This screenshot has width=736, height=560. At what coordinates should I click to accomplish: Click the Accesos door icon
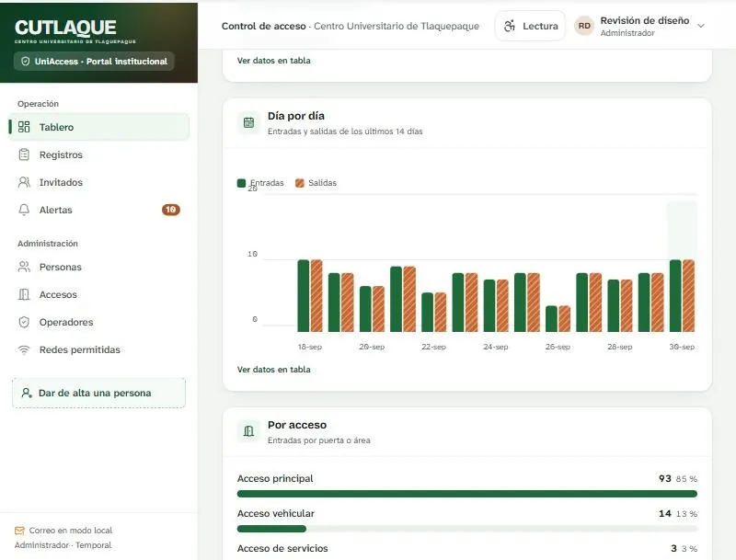[24, 294]
